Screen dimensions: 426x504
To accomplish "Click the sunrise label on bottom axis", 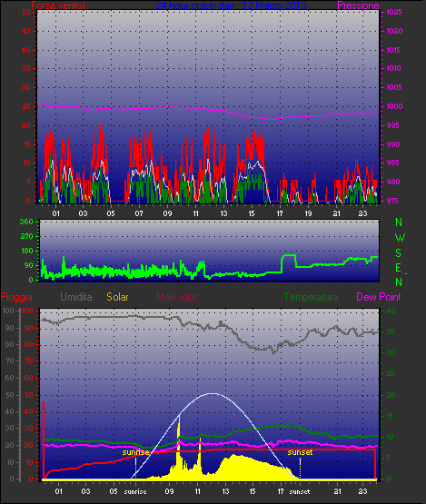I will point(135,491).
